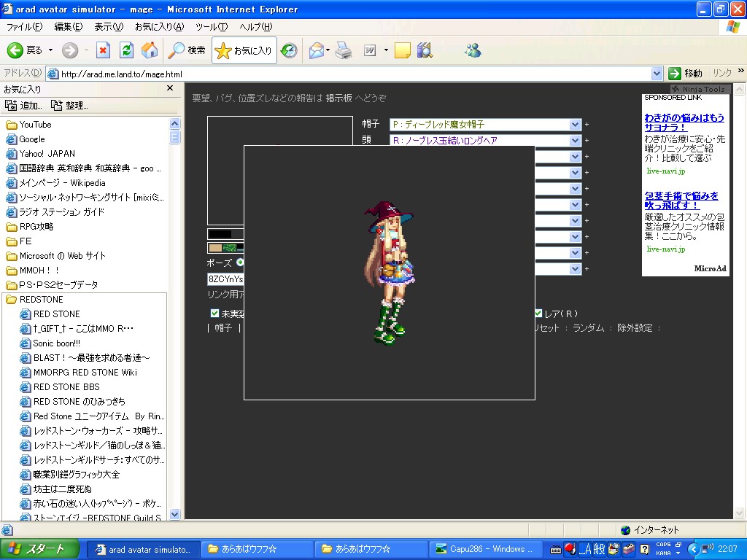
Task: Open the お気に入り(A) menu
Action: 160,27
